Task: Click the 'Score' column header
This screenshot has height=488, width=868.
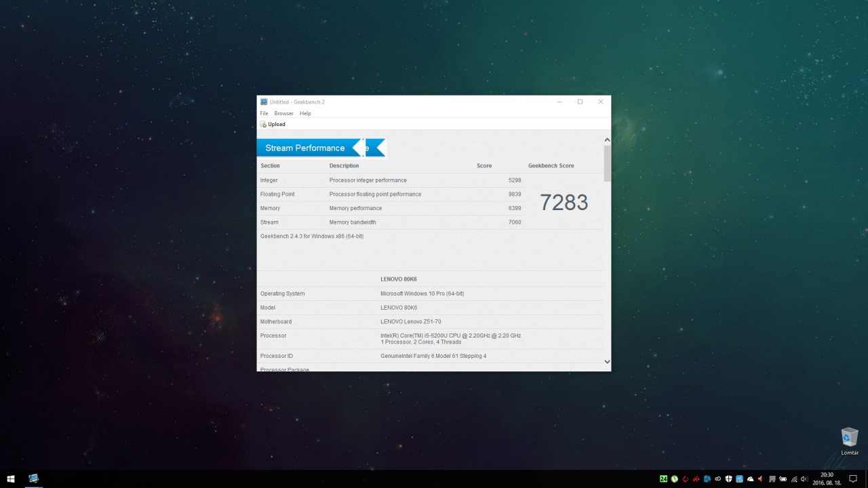Action: coord(484,165)
